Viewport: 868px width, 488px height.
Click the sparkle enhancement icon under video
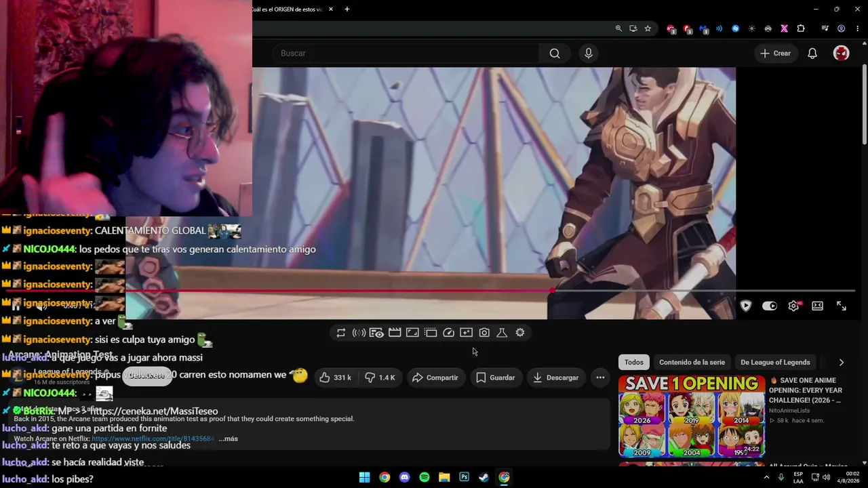[466, 333]
